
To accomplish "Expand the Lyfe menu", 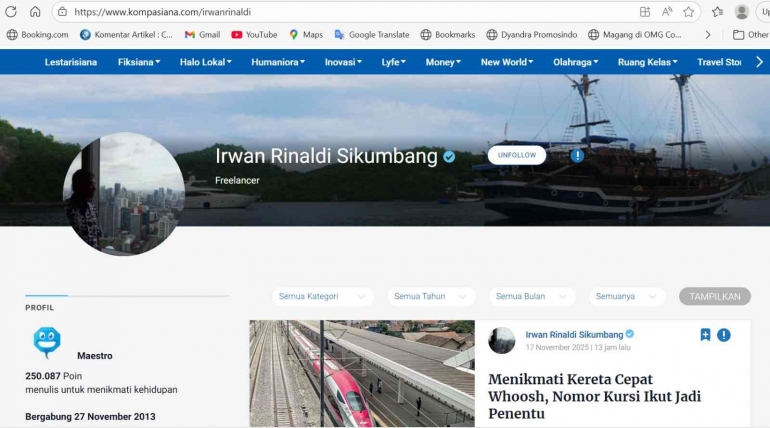I will pos(394,62).
